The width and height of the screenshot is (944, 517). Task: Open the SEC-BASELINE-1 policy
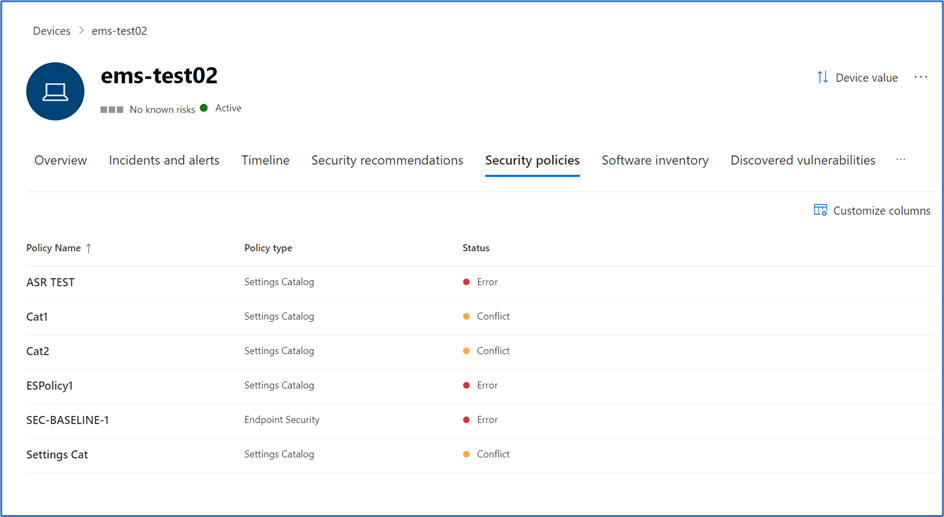pyautogui.click(x=68, y=420)
